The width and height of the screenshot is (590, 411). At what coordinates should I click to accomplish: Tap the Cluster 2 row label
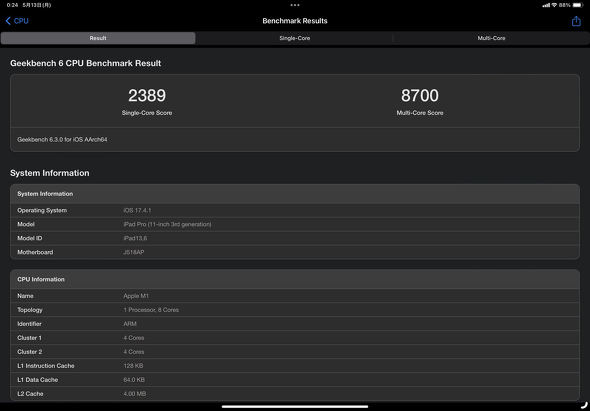point(29,352)
